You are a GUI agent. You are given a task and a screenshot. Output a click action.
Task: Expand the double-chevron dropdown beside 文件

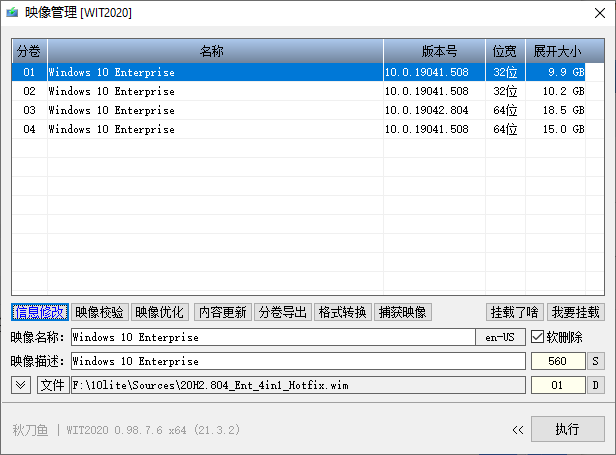(21, 385)
